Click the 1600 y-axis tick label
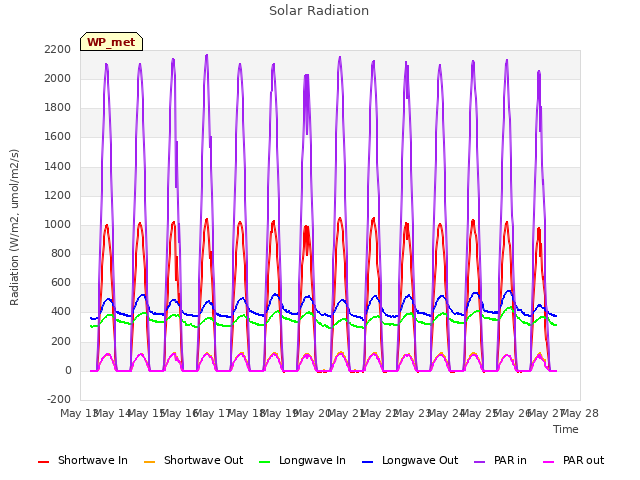This screenshot has width=640, height=480. pos(58,137)
